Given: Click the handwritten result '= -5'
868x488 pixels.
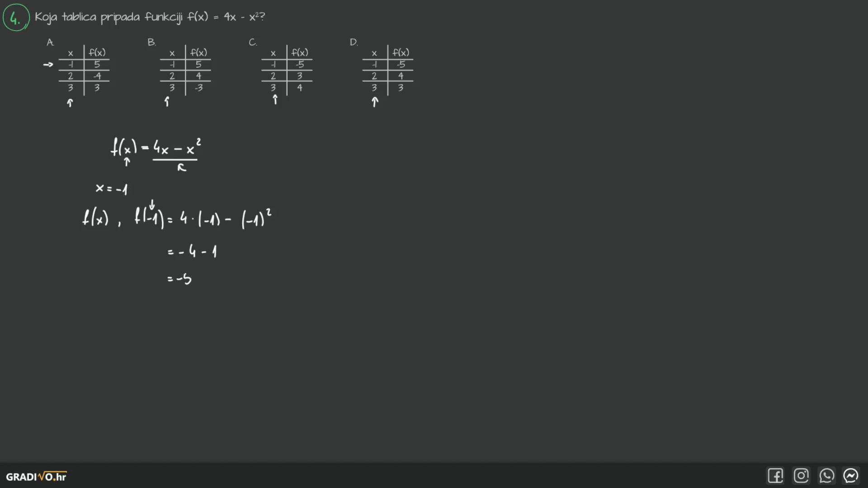Looking at the screenshot, I should (x=179, y=279).
